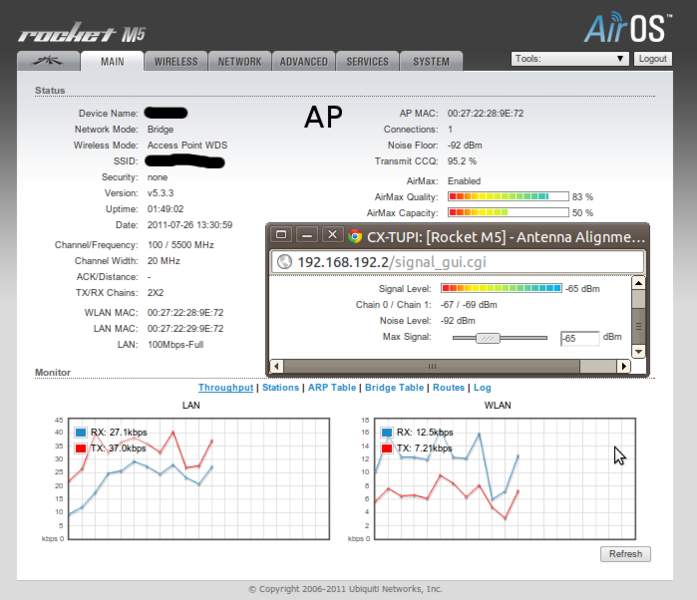Viewport: 697px width, 600px height.
Task: Open the ARP Table link
Action: point(332,388)
